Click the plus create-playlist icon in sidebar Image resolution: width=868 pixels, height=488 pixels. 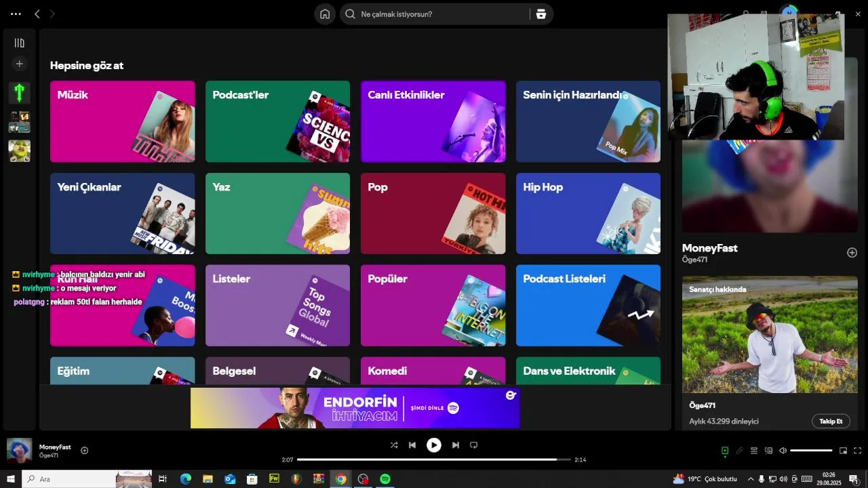coord(19,64)
